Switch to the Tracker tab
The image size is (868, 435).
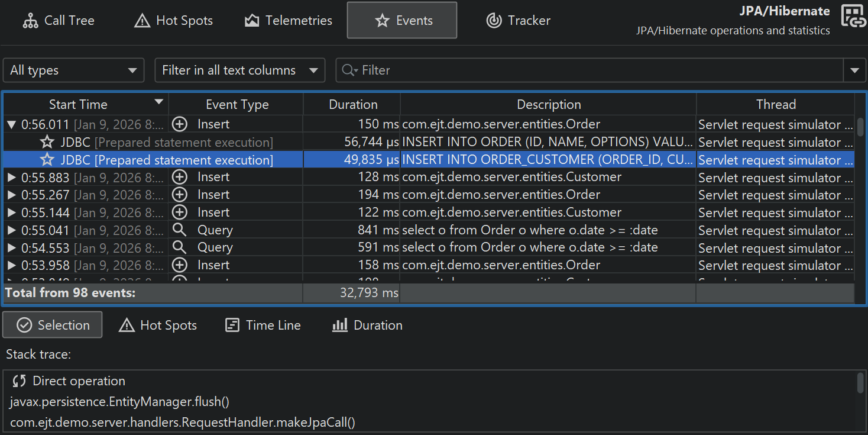coord(518,21)
